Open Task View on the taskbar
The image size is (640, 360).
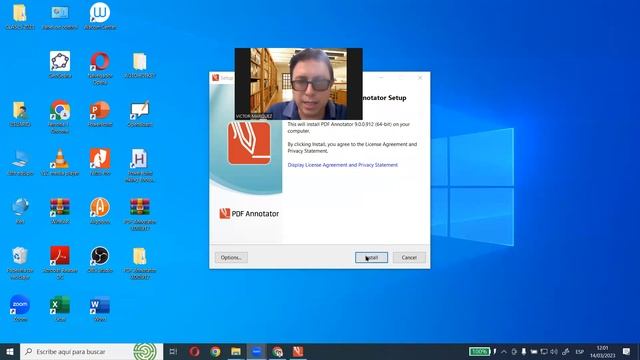tap(173, 351)
